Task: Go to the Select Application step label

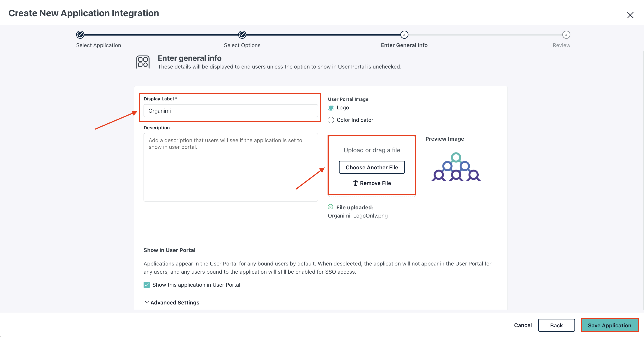Action: (x=98, y=45)
